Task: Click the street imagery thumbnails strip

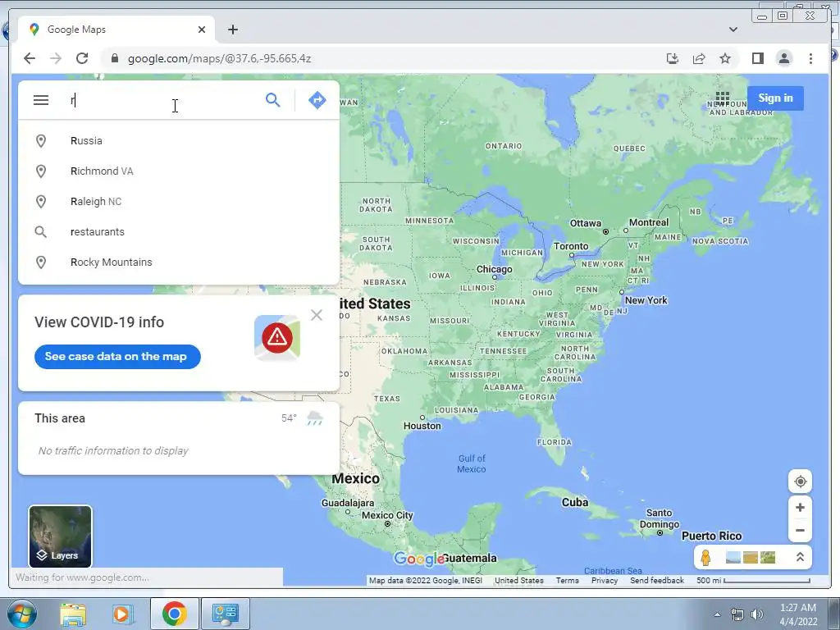Action: click(751, 558)
